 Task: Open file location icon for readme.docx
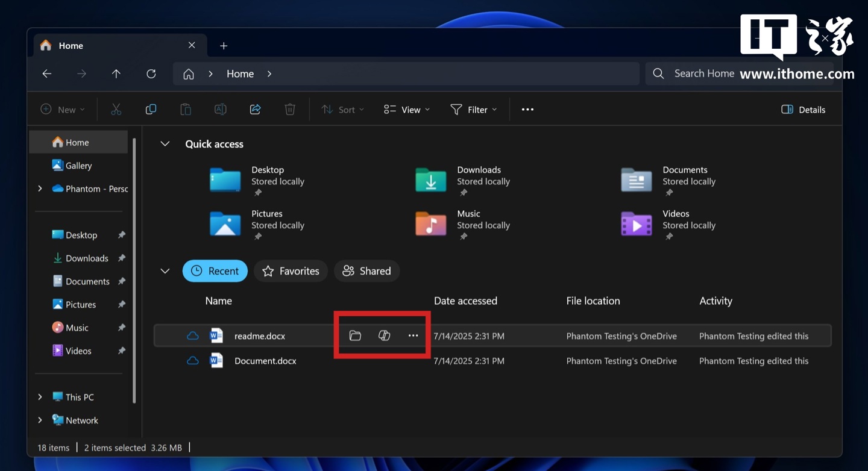(355, 336)
